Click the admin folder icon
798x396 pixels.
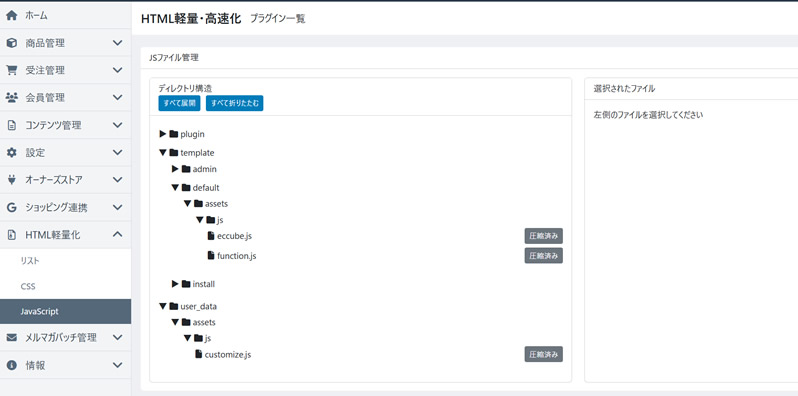[186, 168]
